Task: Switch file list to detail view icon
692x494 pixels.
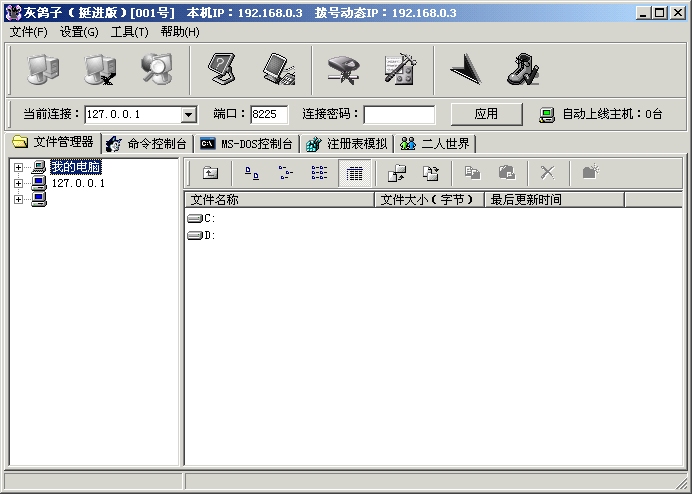Action: (353, 173)
